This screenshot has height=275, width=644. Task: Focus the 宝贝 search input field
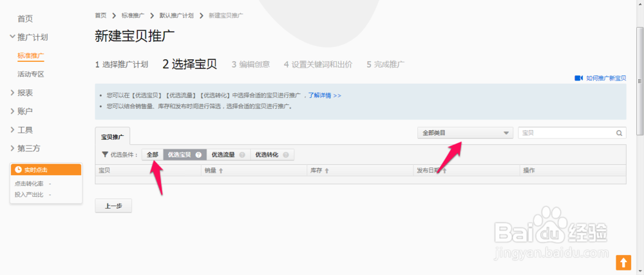(x=565, y=133)
